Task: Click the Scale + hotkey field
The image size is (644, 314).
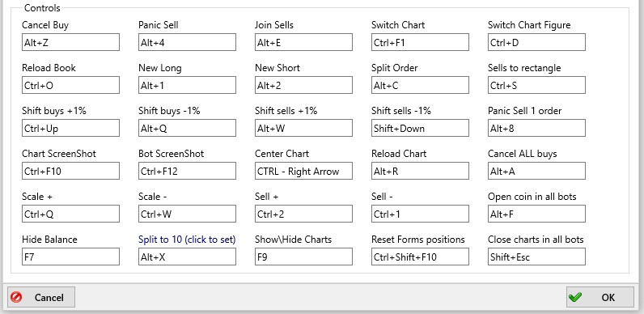Action: (x=70, y=214)
